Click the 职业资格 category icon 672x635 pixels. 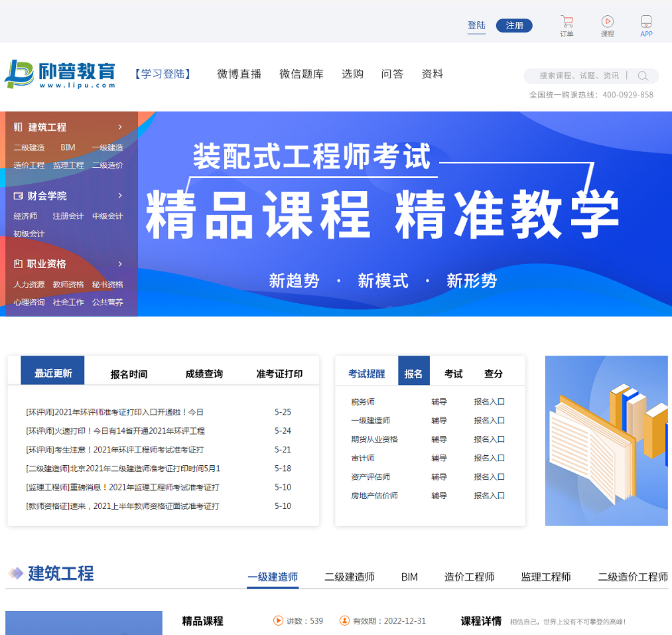tap(18, 264)
